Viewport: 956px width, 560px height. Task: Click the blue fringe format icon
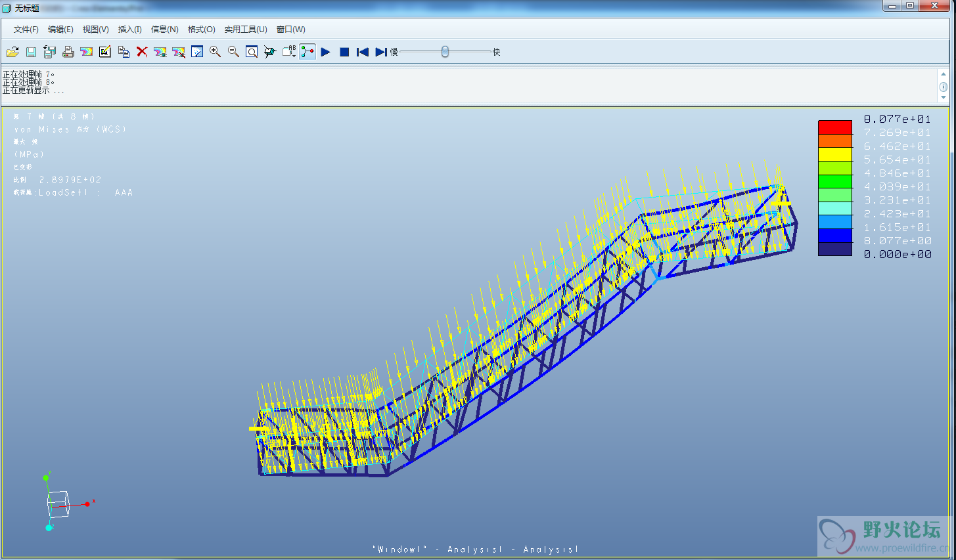click(196, 52)
